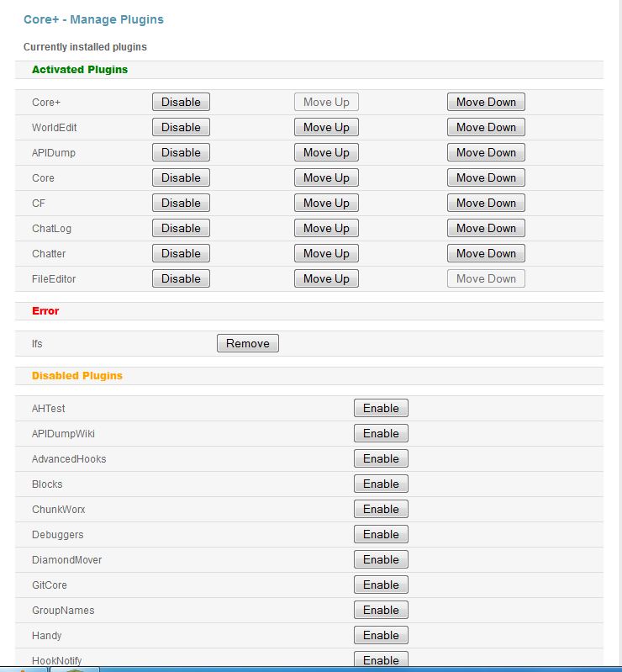Enable the GitCore plugin
The height and width of the screenshot is (672, 622).
click(x=381, y=585)
